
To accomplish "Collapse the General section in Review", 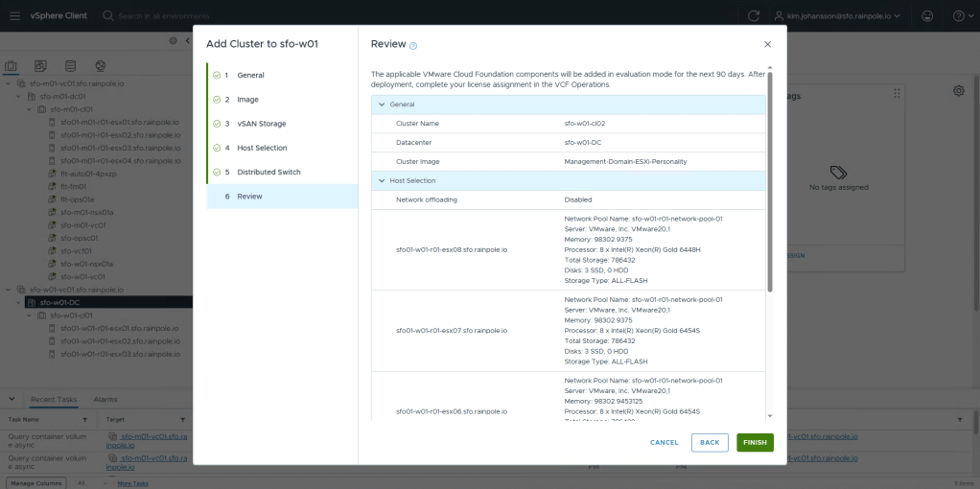I will click(x=382, y=104).
